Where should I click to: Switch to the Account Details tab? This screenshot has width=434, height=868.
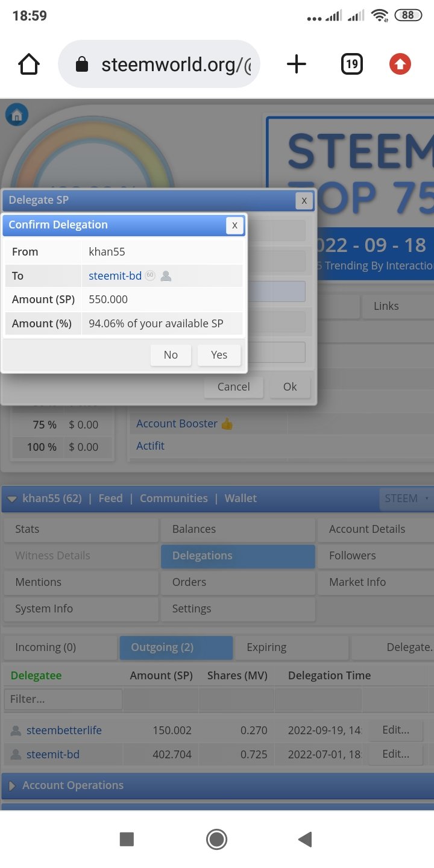375,529
